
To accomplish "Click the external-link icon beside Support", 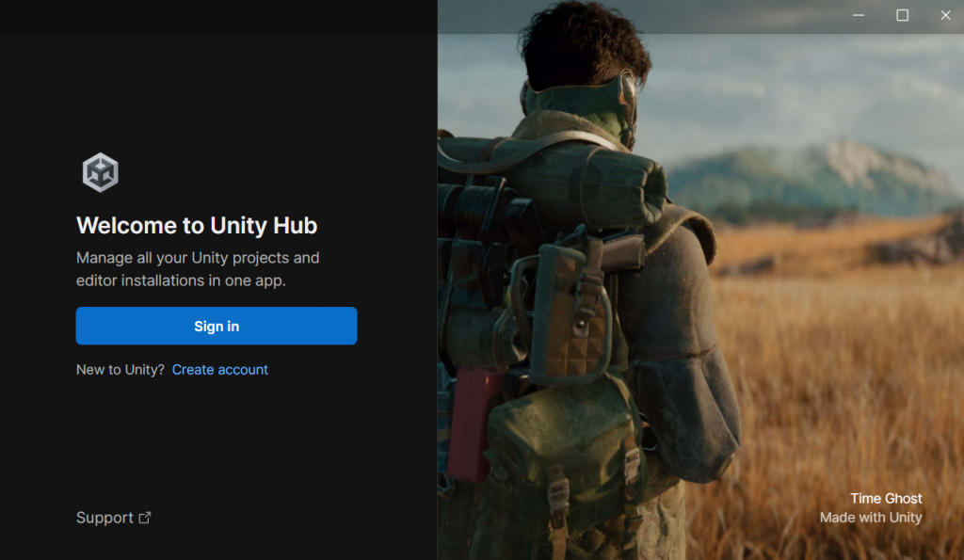I will tap(144, 518).
